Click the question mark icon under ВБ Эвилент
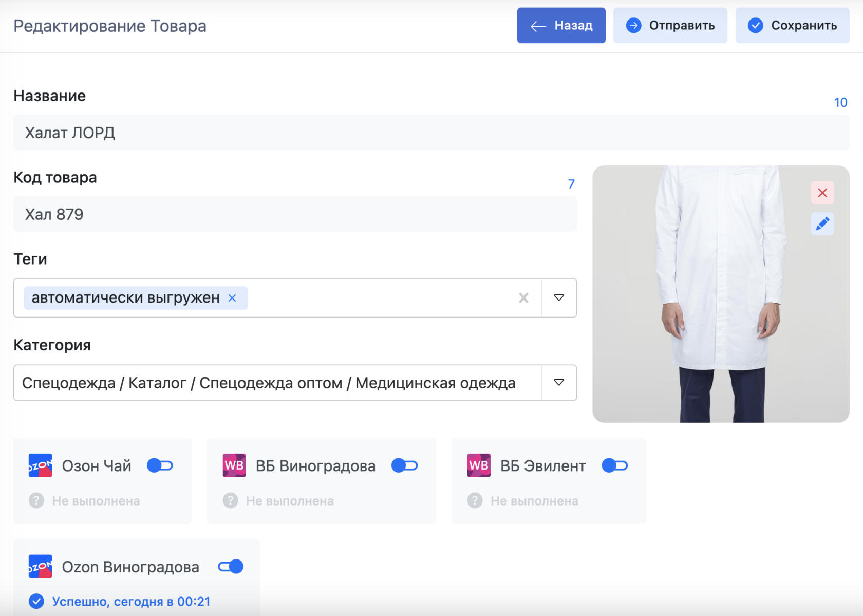 [x=474, y=500]
